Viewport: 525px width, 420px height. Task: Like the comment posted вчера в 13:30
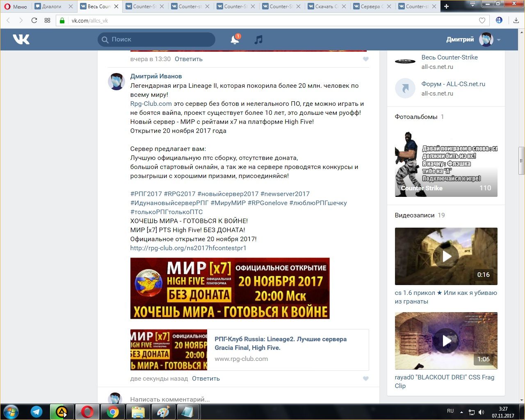(366, 59)
